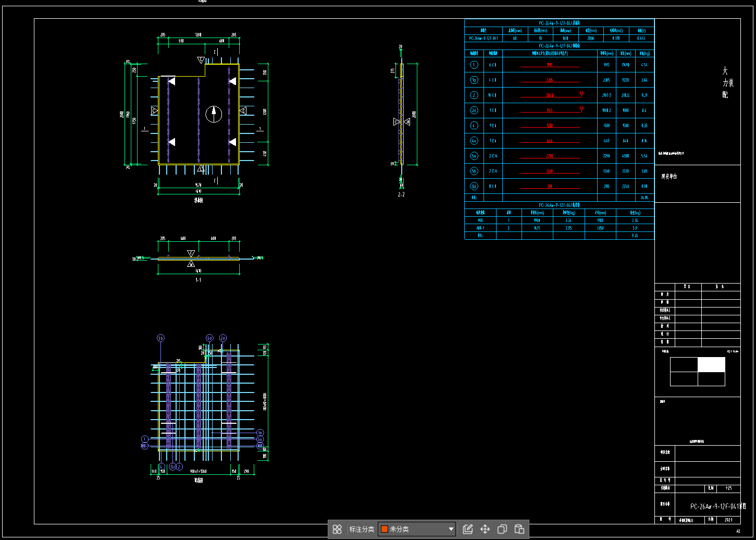Click the 9.24 total weight cell
756x540 pixels.
pyautogui.click(x=635, y=236)
